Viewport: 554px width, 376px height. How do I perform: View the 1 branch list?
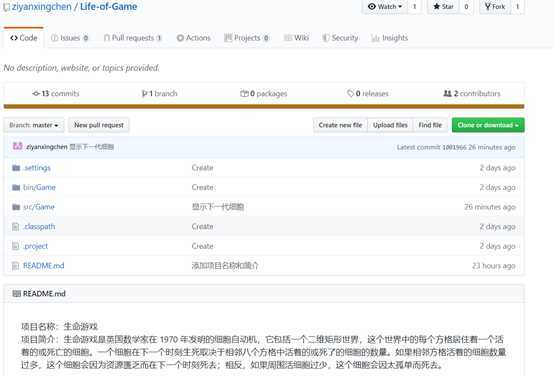click(x=159, y=94)
